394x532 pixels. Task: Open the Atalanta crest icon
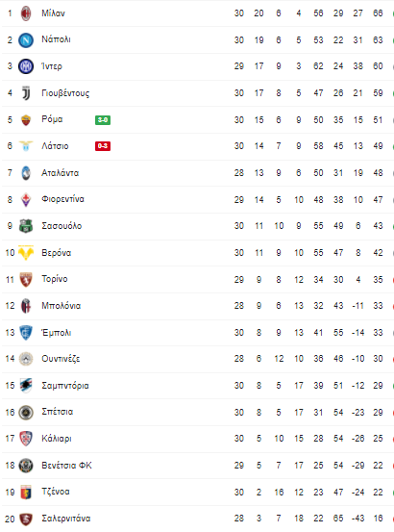pos(26,173)
